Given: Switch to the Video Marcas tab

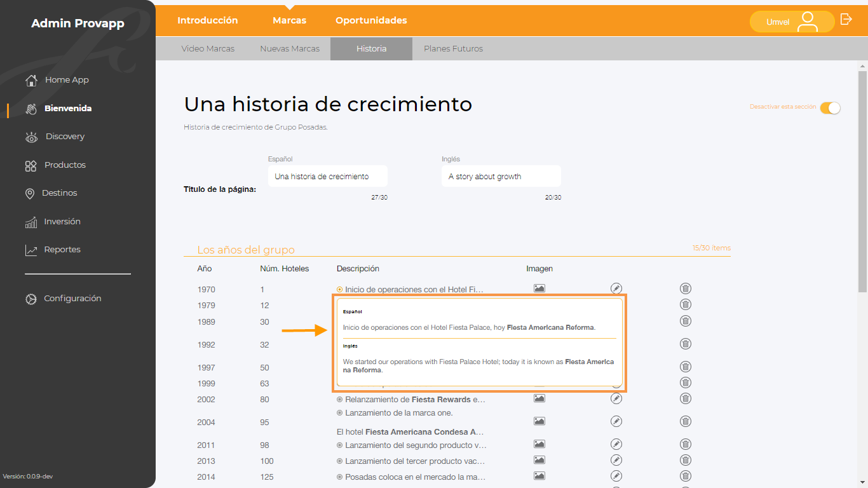Looking at the screenshot, I should click(x=208, y=48).
